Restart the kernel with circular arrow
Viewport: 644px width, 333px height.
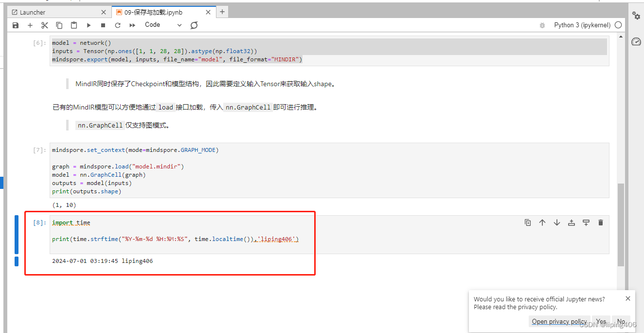tap(118, 25)
